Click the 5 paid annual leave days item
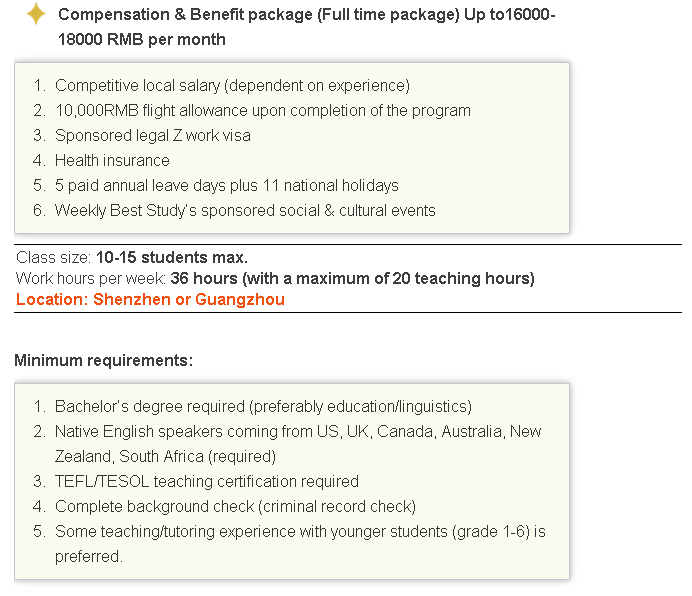Image resolution: width=692 pixels, height=596 pixels. (x=226, y=185)
